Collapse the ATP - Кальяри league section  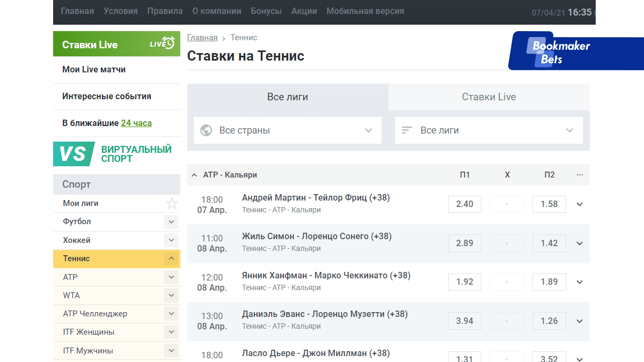194,175
